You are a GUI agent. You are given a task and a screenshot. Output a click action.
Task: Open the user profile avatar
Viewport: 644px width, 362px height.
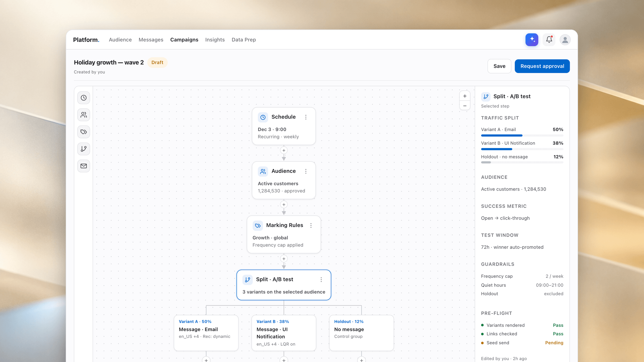(565, 40)
